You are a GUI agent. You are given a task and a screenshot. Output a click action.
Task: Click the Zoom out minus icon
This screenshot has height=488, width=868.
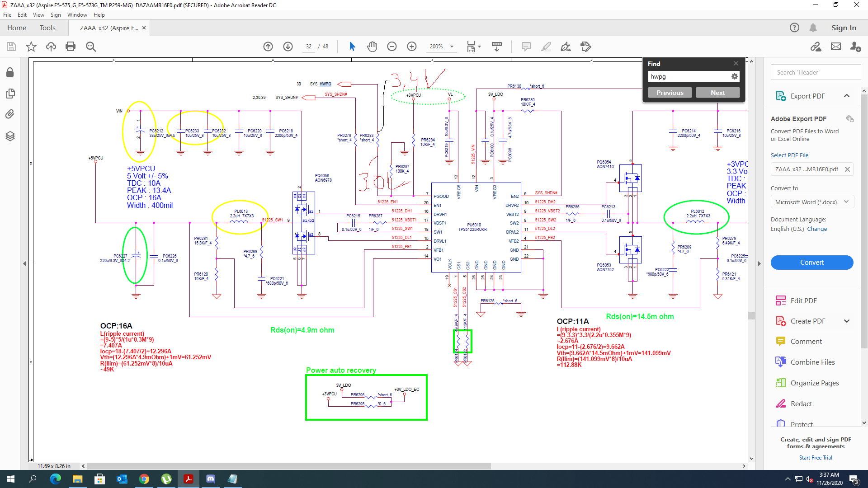[392, 47]
